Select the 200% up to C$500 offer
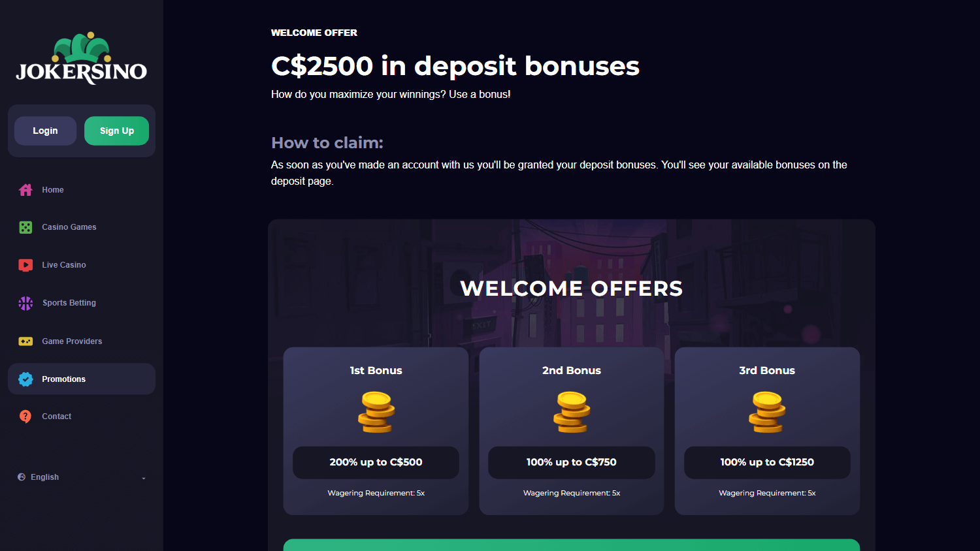 coord(376,462)
